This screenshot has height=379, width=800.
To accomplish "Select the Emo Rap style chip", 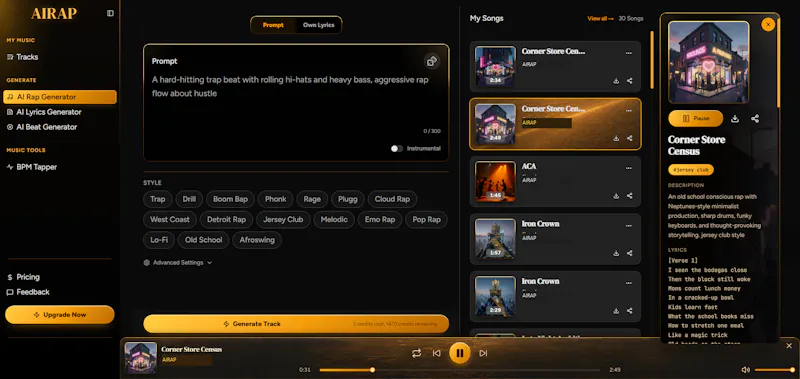I will click(x=380, y=219).
